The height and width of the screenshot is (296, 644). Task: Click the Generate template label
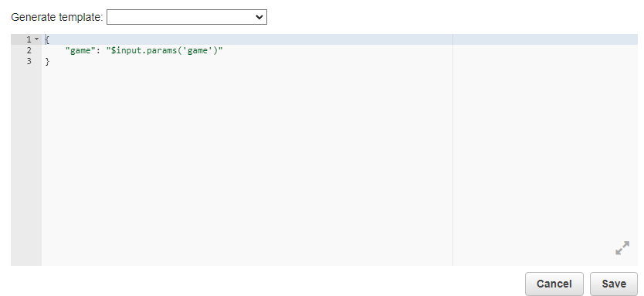click(x=56, y=17)
